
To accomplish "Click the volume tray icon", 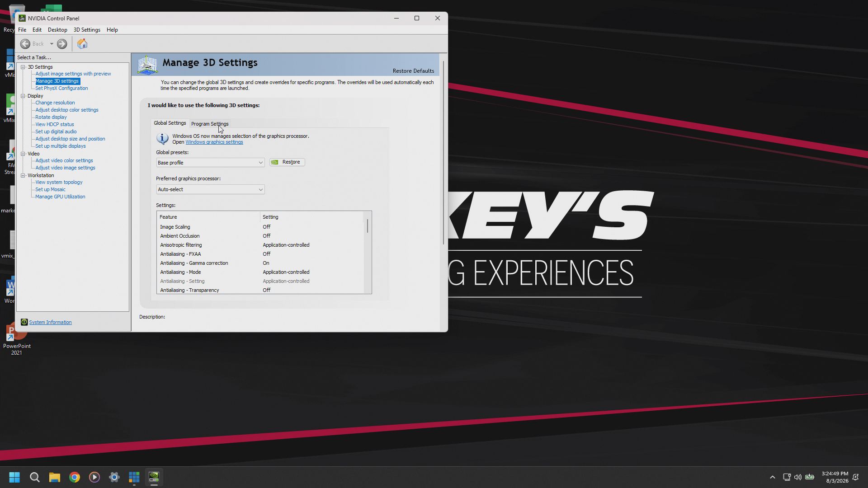I will click(x=798, y=477).
